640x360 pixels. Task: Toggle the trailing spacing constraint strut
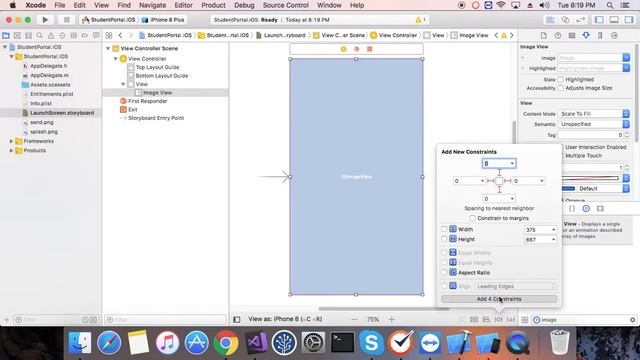click(x=507, y=181)
